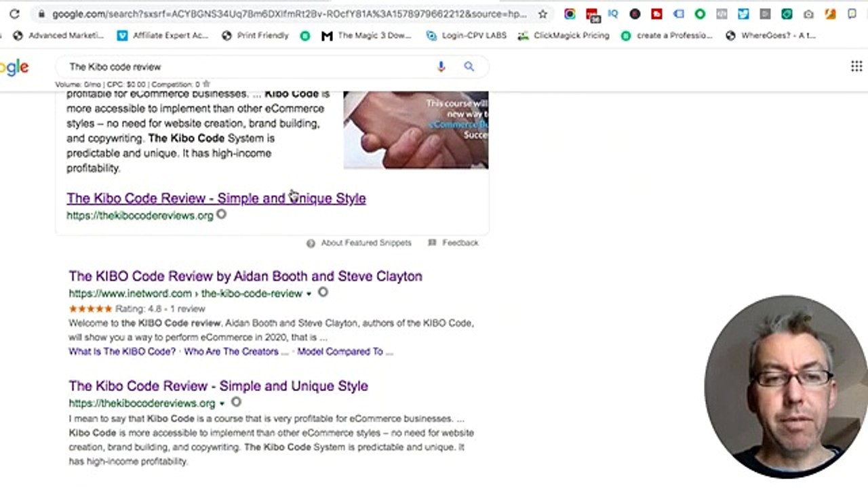The image size is (868, 488).
Task: Click the Google logo
Action: point(14,66)
